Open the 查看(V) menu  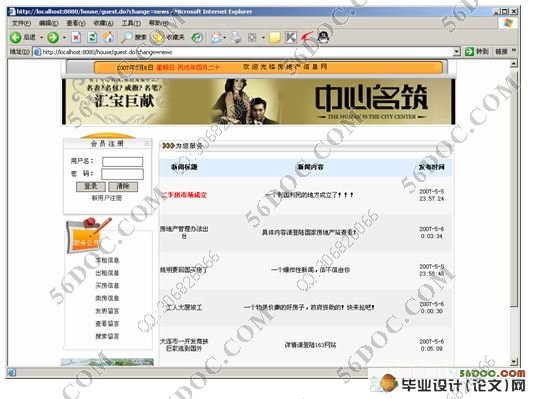tap(76, 23)
